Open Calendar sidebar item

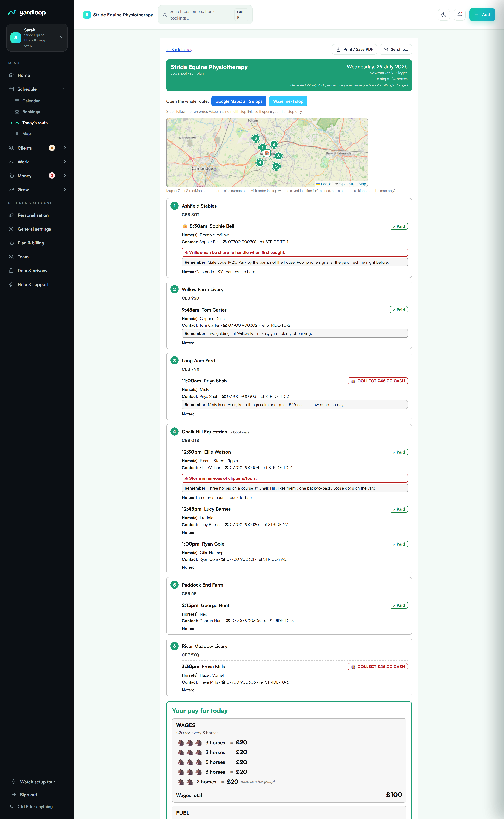pos(31,101)
